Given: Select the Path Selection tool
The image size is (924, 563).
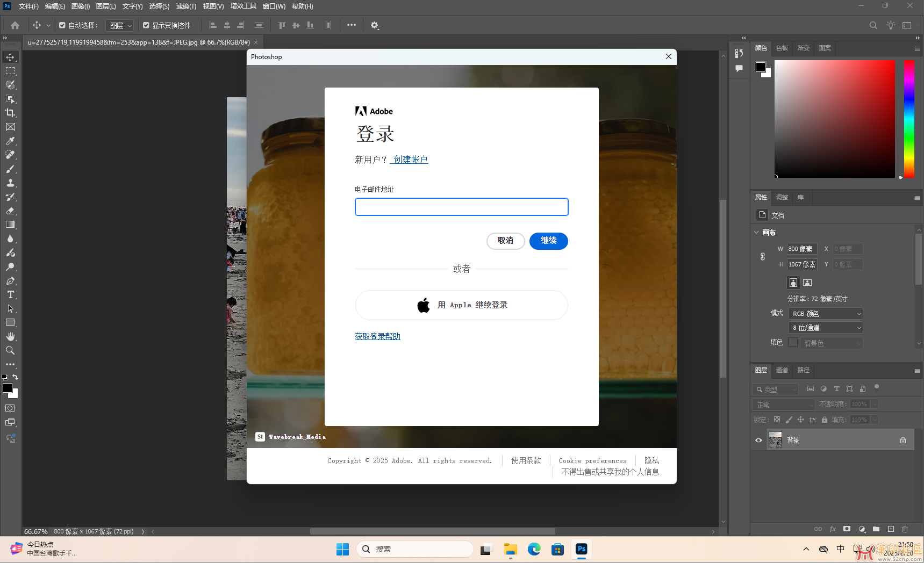Looking at the screenshot, I should pos(10,308).
